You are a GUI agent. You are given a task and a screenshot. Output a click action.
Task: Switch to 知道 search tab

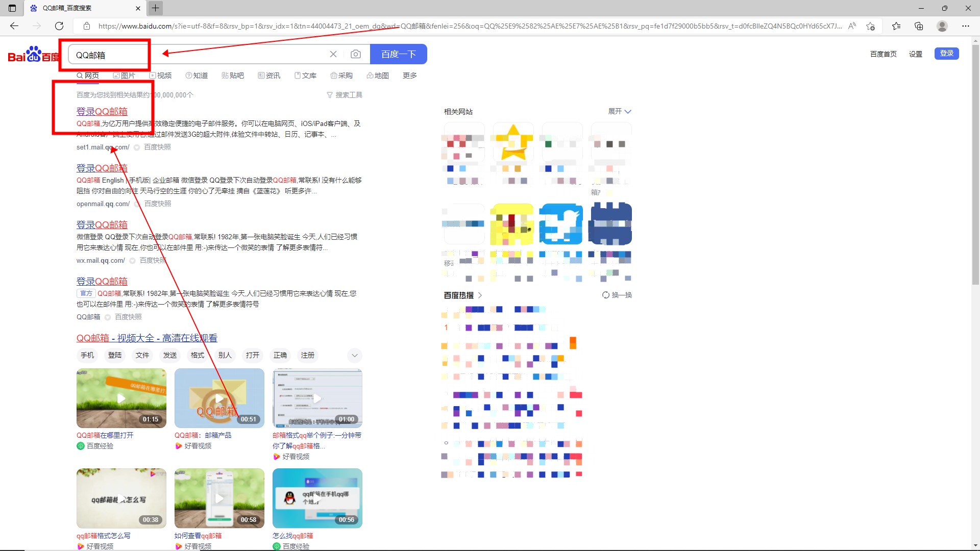coord(197,76)
